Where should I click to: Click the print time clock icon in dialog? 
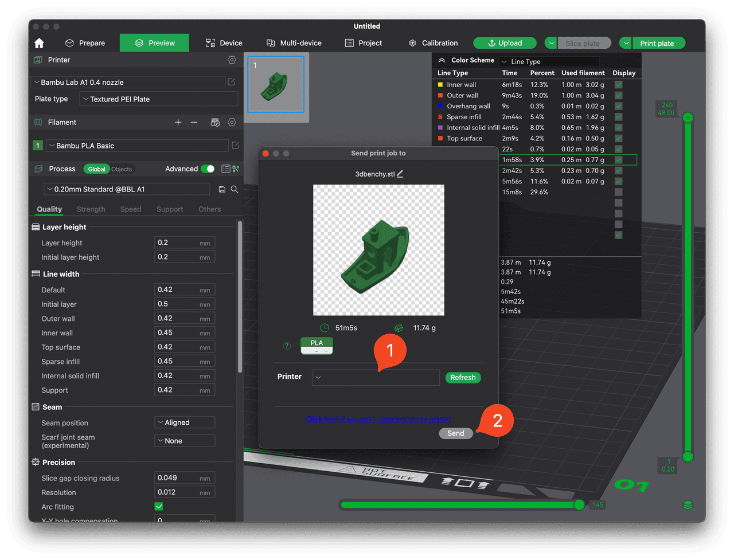click(x=325, y=328)
